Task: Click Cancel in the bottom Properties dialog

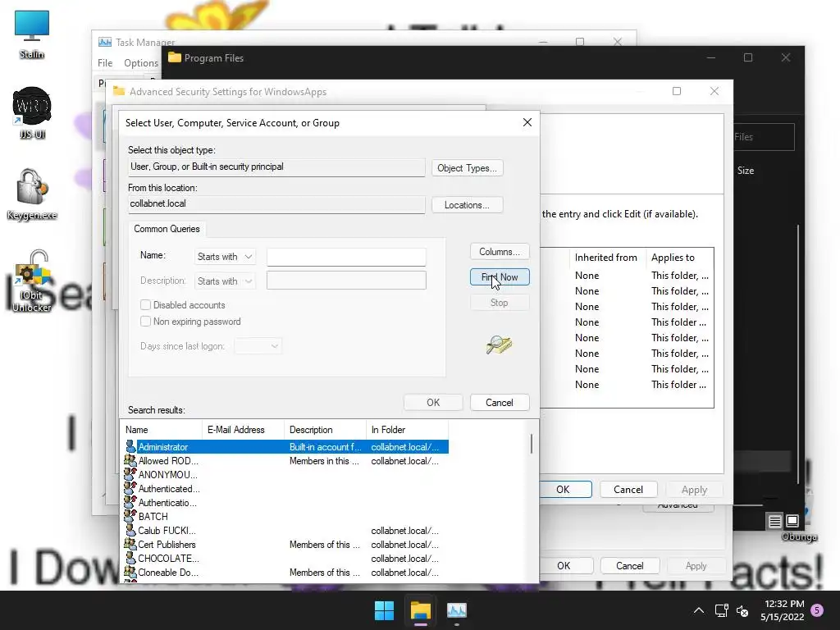Action: coord(629,566)
